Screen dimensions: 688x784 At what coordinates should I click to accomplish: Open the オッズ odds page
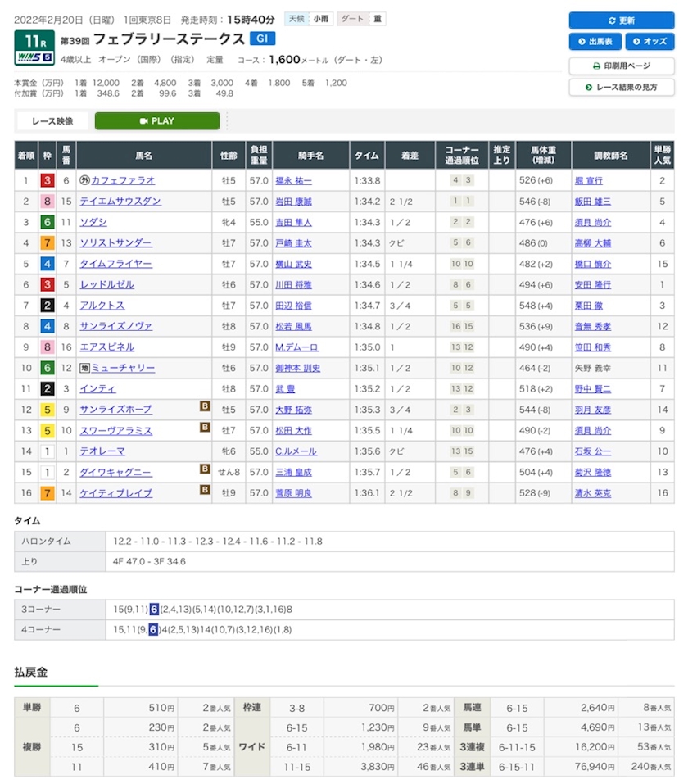[650, 42]
